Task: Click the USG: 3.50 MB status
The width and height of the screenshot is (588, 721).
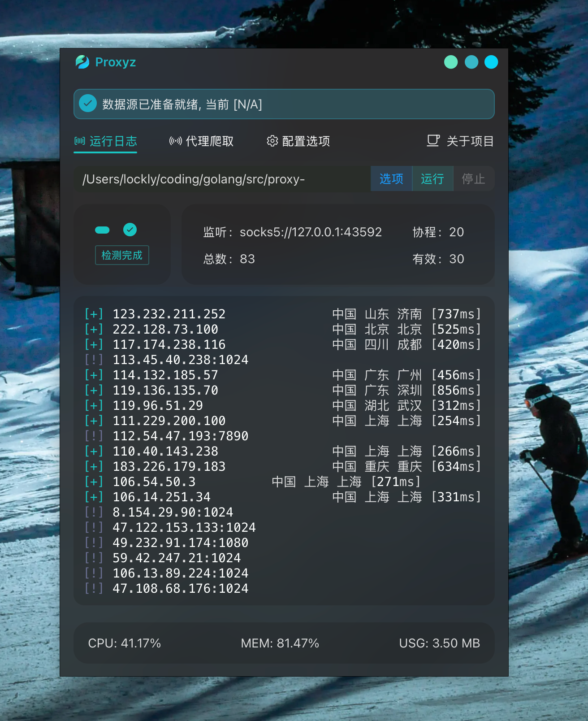Action: 440,643
